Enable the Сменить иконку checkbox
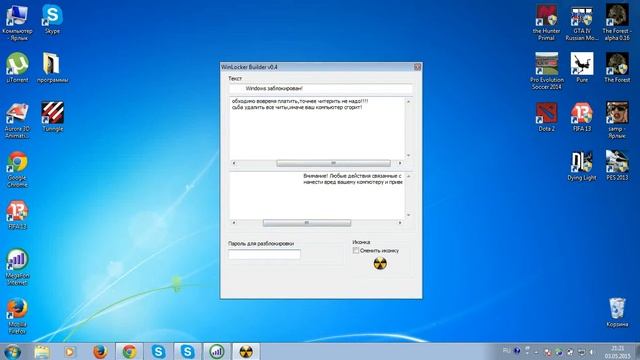The height and width of the screenshot is (360, 640). click(x=356, y=251)
